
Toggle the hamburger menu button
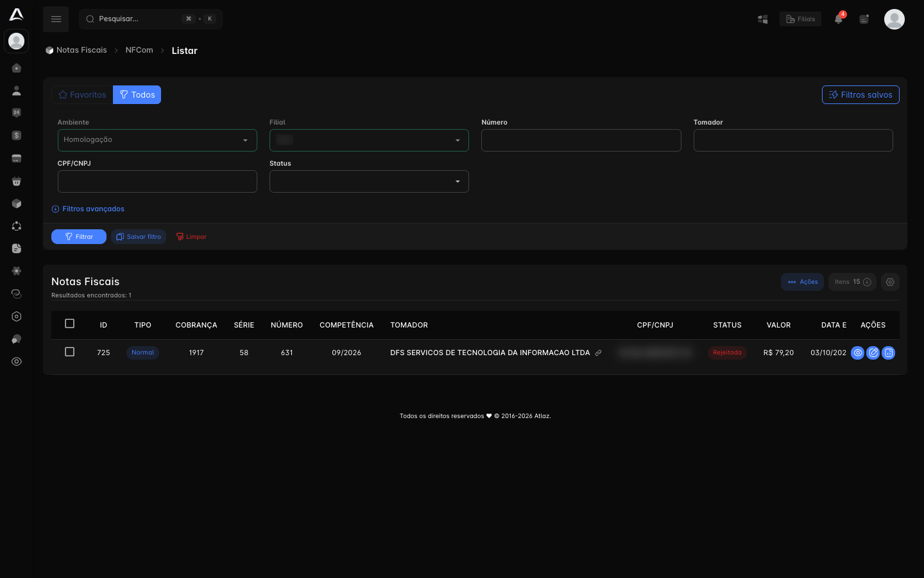56,19
